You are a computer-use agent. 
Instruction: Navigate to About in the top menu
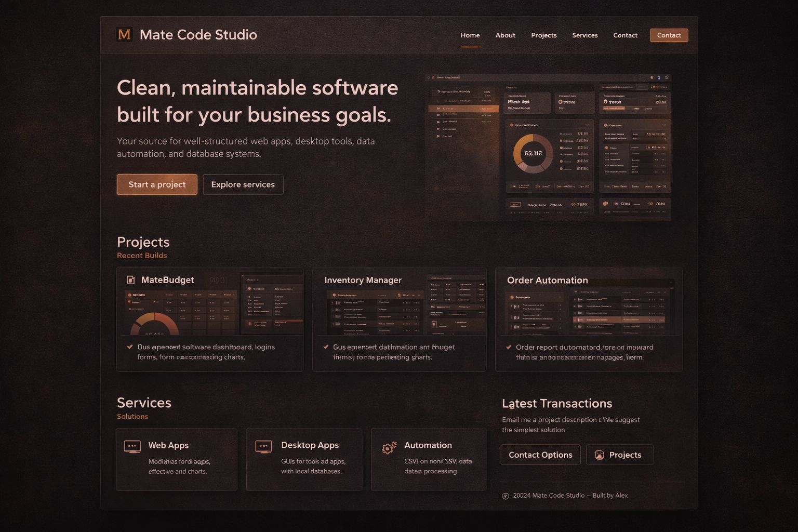click(x=505, y=35)
